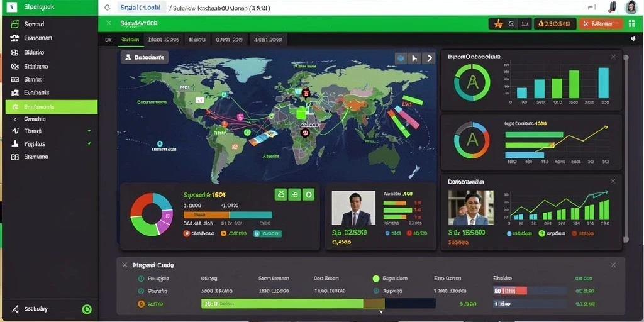The image size is (644, 322).
Task: Close the bottom panel using its right X
Action: pos(613,265)
